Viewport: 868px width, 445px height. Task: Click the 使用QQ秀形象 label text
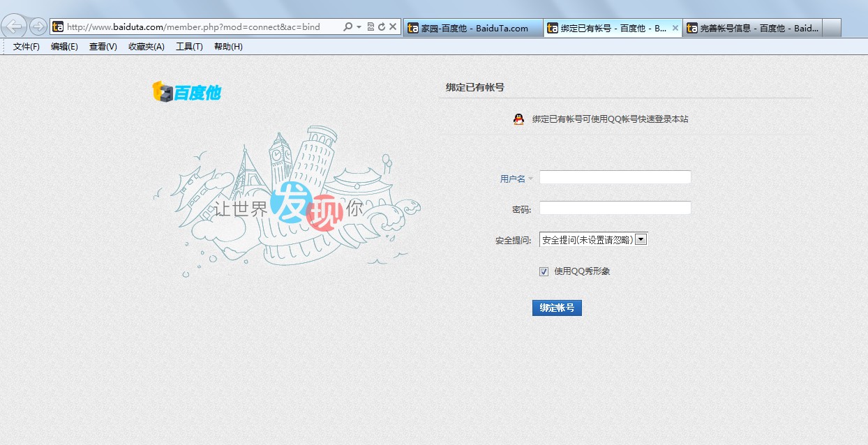tap(582, 271)
